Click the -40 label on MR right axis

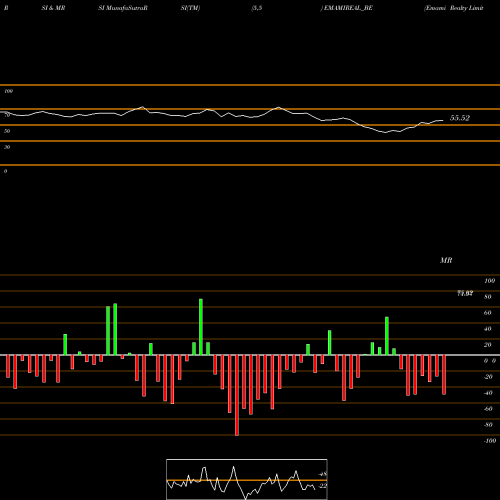click(x=488, y=393)
